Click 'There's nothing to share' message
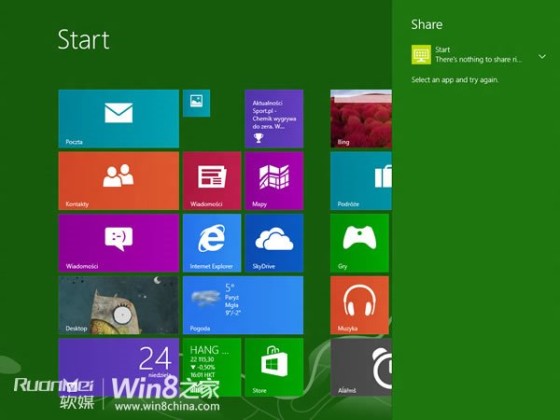This screenshot has height=420, width=560. coord(479,60)
